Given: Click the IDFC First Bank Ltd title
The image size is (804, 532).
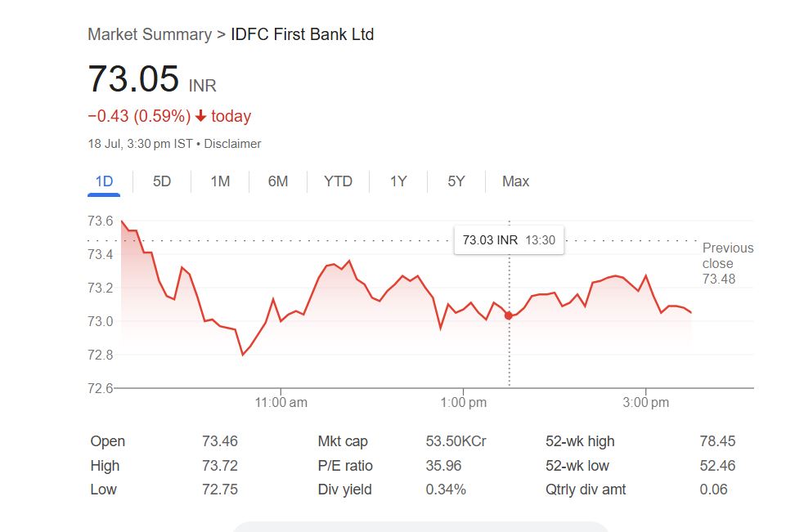Looking at the screenshot, I should tap(303, 34).
